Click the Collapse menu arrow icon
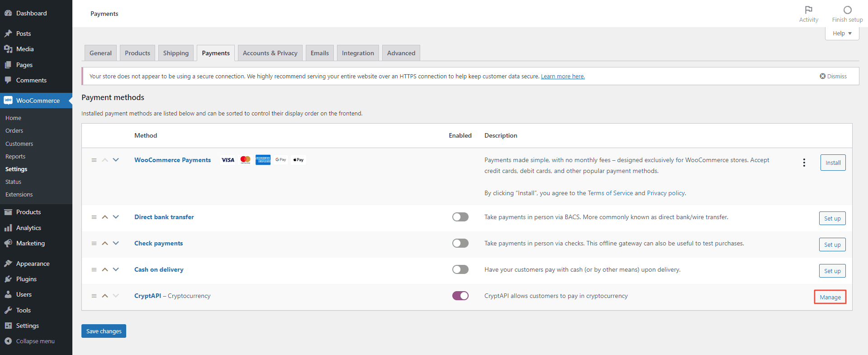868x355 pixels. pos(8,341)
